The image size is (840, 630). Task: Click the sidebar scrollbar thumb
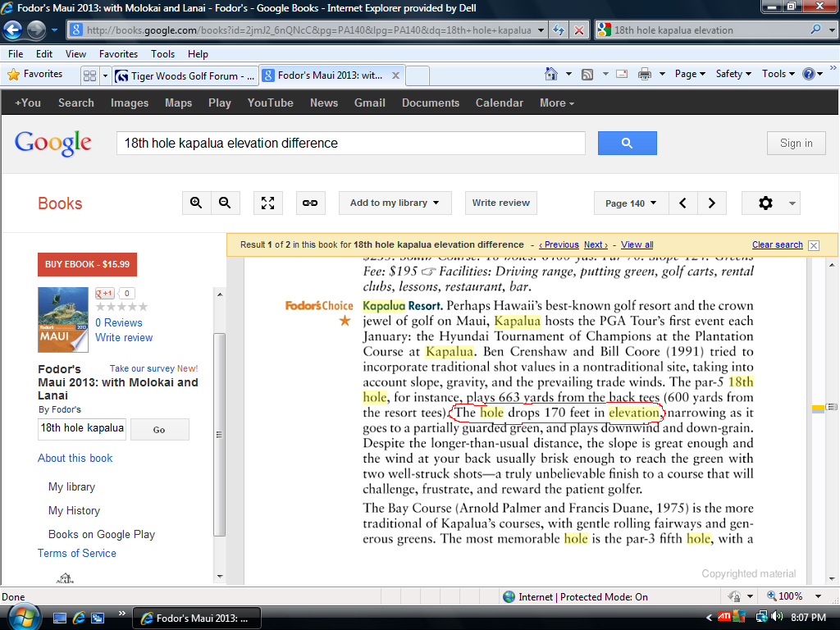[219, 435]
